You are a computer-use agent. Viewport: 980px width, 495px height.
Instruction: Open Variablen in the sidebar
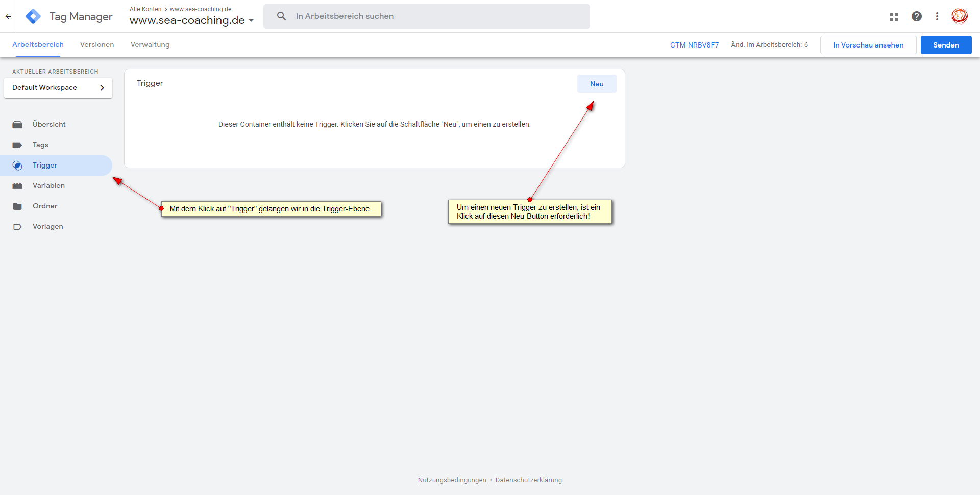pos(56,186)
